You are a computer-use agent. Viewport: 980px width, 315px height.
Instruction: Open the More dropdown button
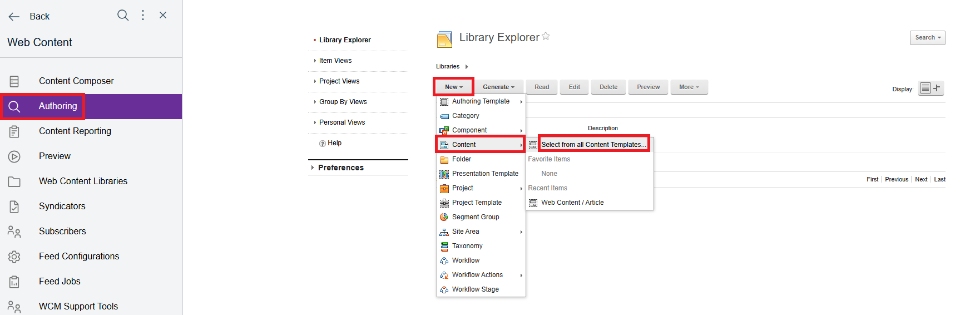689,87
